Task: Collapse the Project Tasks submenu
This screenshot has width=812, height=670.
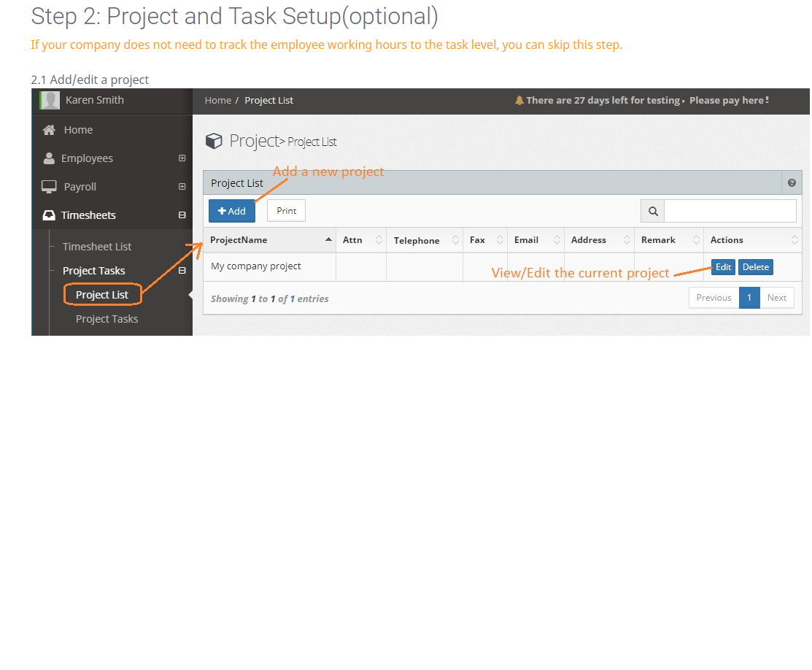Action: pyautogui.click(x=182, y=271)
